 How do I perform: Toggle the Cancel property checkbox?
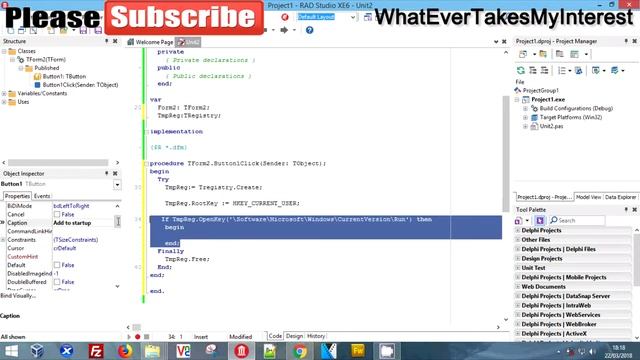point(57,214)
